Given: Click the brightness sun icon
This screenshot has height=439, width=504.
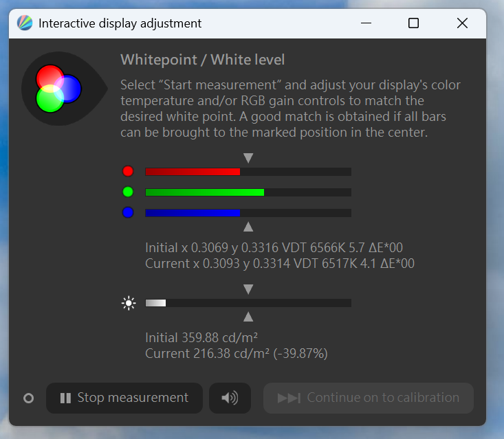Looking at the screenshot, I should click(129, 303).
